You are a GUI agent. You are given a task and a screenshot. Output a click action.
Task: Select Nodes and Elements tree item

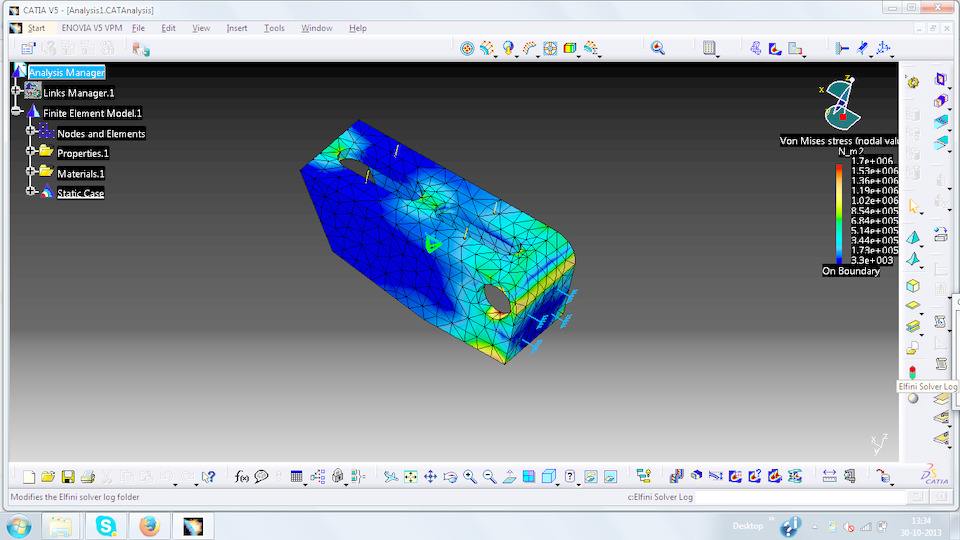(101, 133)
